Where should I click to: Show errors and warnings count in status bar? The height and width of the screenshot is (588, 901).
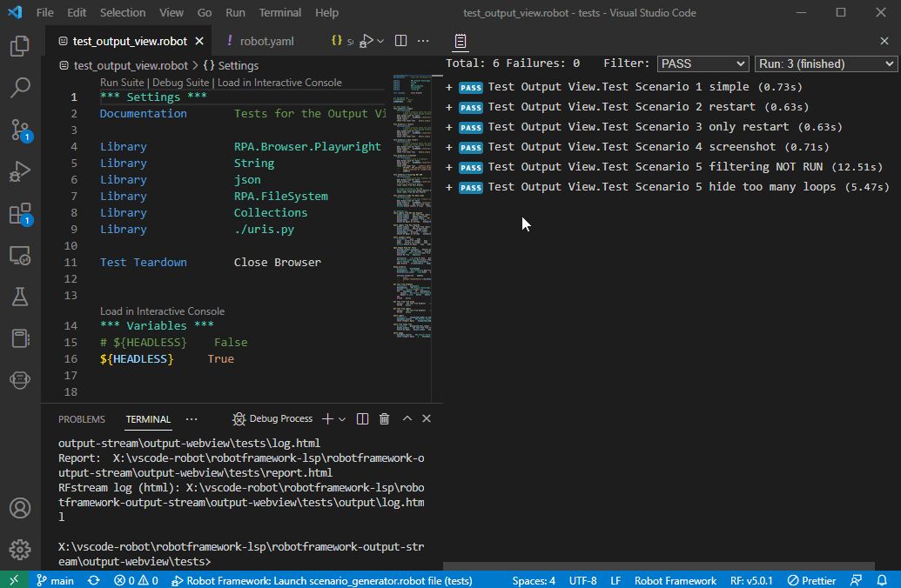click(x=136, y=580)
